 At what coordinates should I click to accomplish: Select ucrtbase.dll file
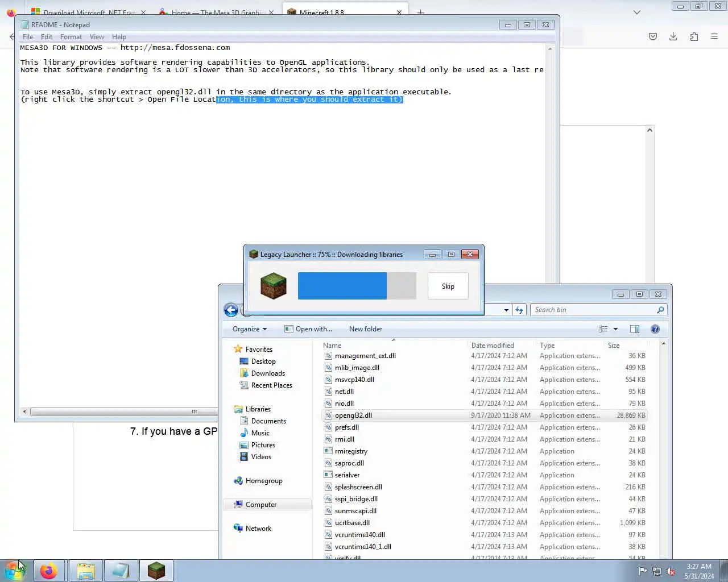(484, 523)
